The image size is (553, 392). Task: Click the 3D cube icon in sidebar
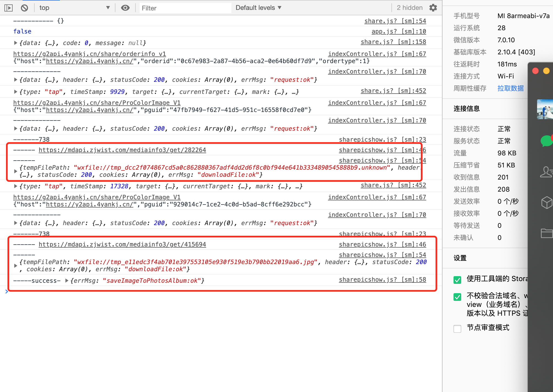546,203
